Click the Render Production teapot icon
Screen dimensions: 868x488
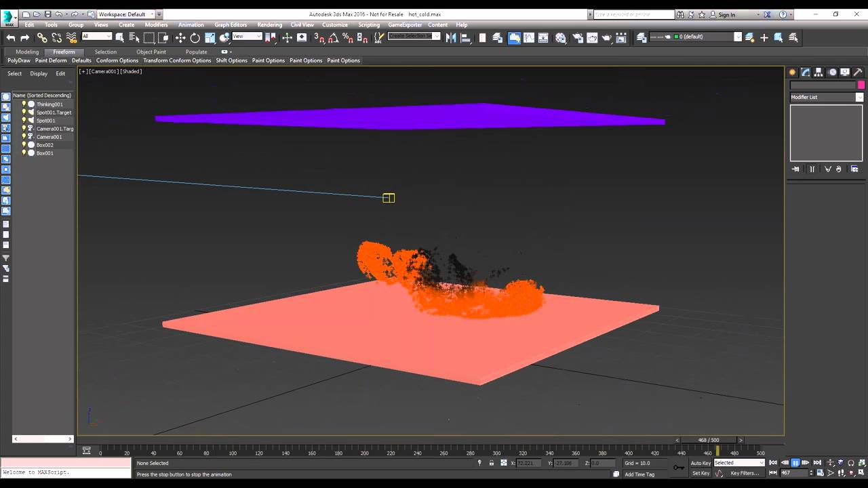click(x=607, y=38)
